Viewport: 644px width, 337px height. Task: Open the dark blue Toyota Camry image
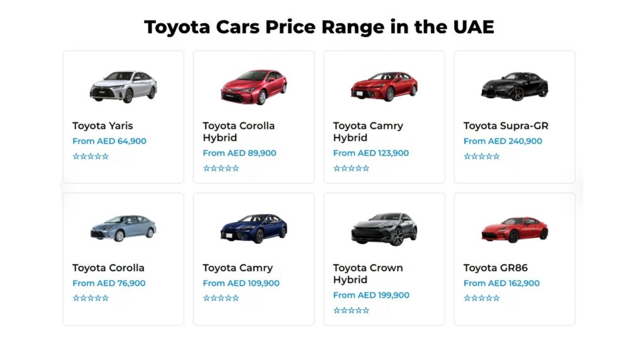(253, 228)
